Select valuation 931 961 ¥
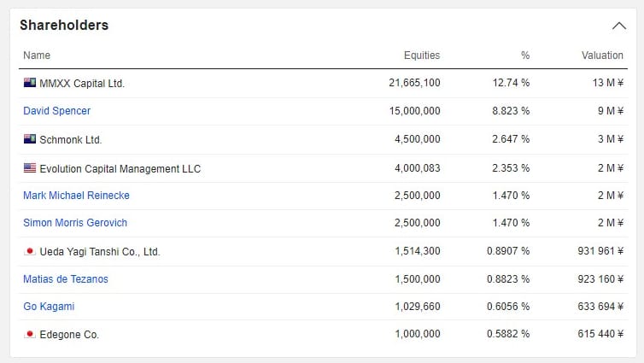Image resolution: width=644 pixels, height=363 pixels. 600,251
